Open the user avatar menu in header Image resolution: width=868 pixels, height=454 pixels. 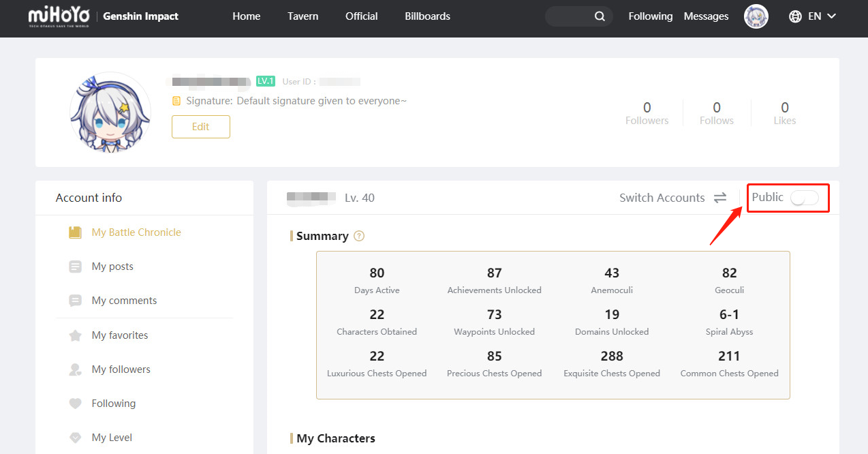[x=756, y=16]
